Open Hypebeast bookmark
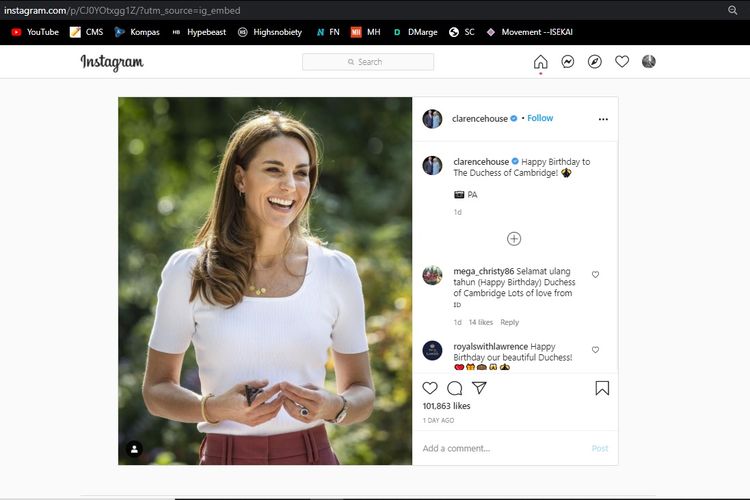 199,32
